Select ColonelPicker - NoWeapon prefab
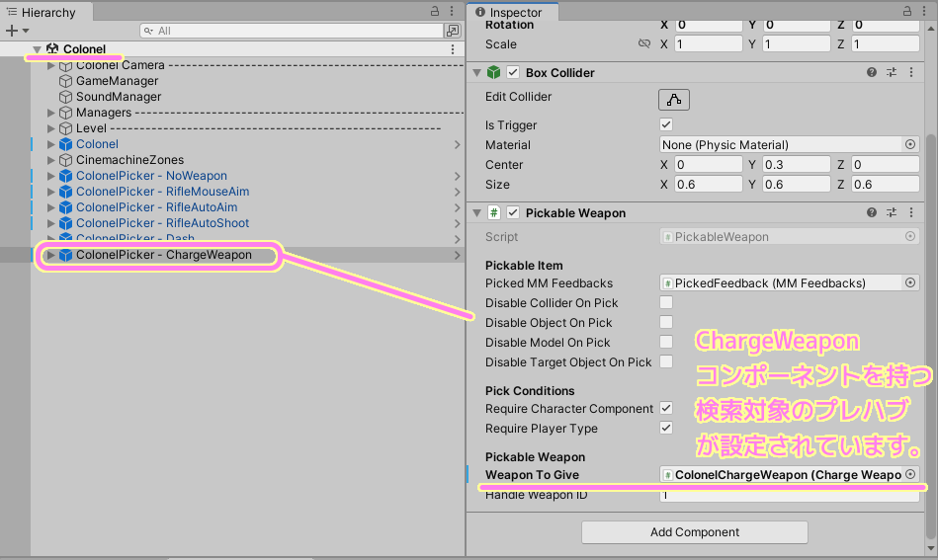Image resolution: width=938 pixels, height=560 pixels. point(151,176)
